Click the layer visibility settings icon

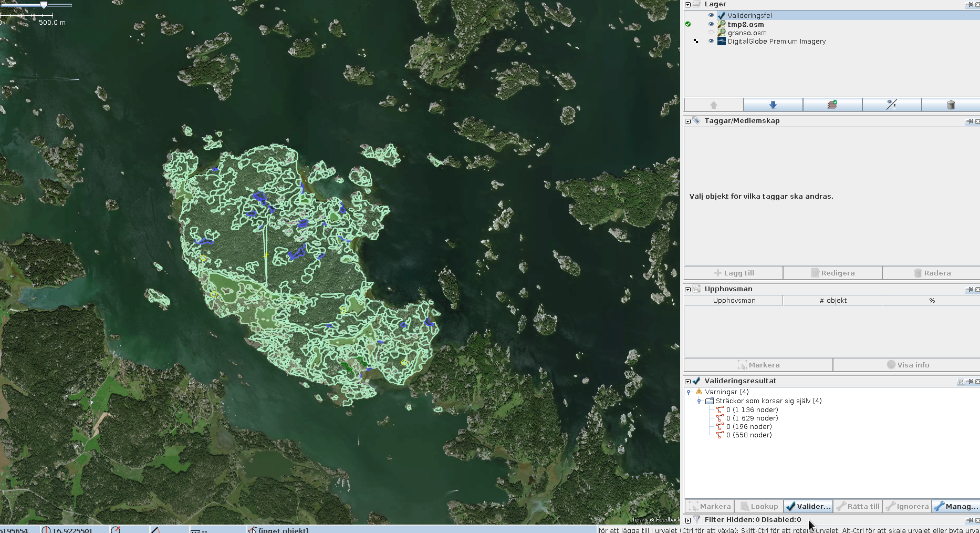[891, 105]
